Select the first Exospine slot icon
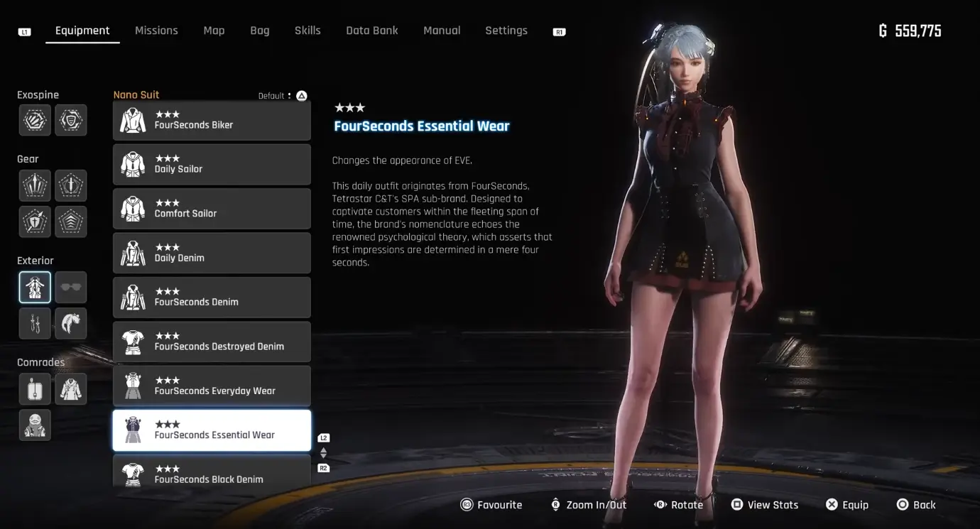980x529 pixels. (35, 120)
